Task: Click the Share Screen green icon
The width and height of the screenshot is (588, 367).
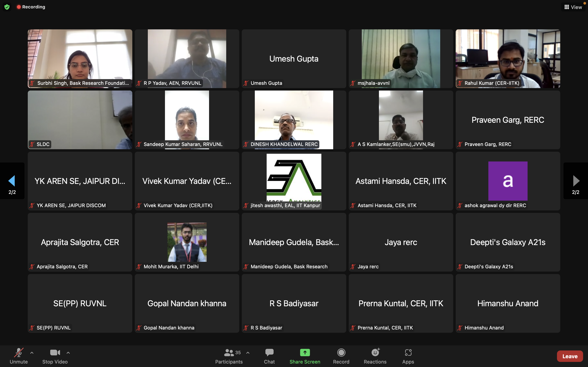Action: click(305, 353)
